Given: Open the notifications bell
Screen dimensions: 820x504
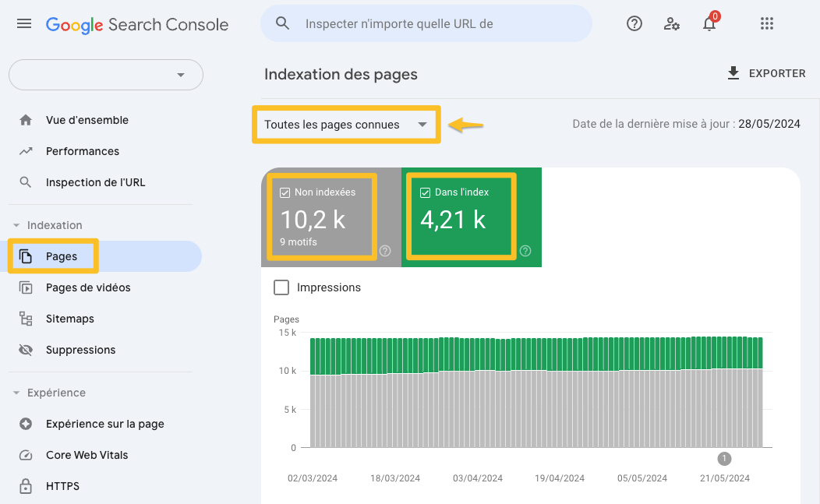Looking at the screenshot, I should (709, 24).
